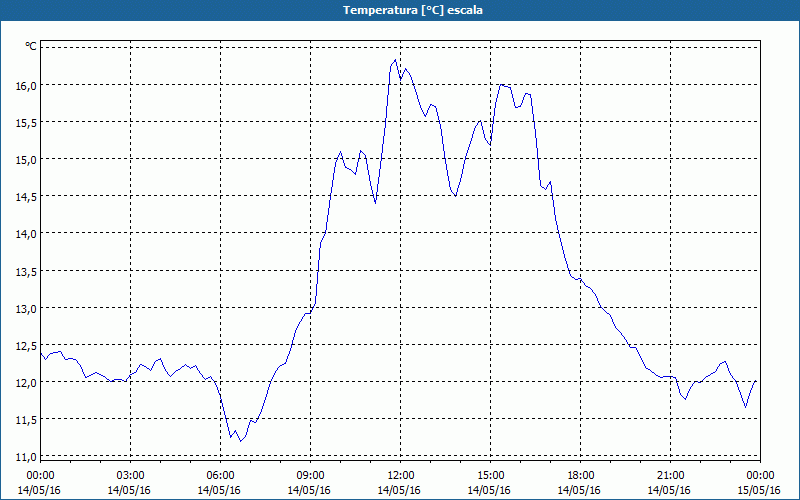Select the 13,0 y-axis label
Screen dimensions: 800x500
(x=27, y=309)
